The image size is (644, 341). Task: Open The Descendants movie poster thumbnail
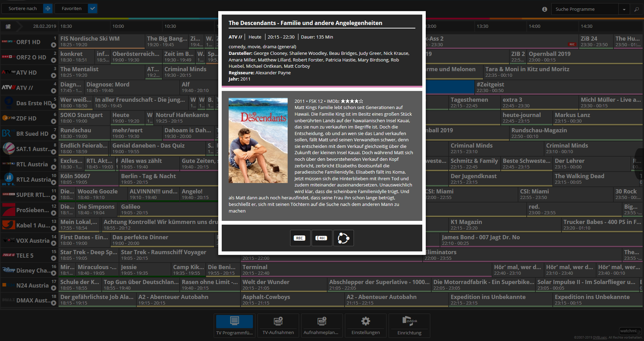point(258,140)
